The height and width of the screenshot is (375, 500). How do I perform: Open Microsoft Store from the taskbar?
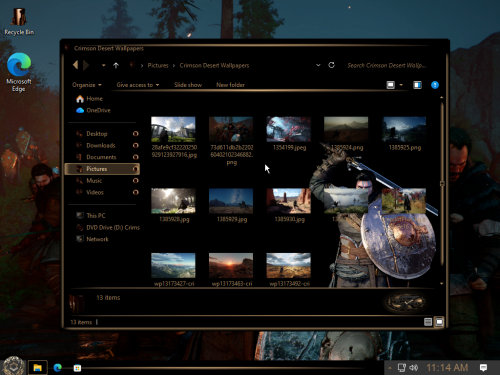tap(77, 368)
